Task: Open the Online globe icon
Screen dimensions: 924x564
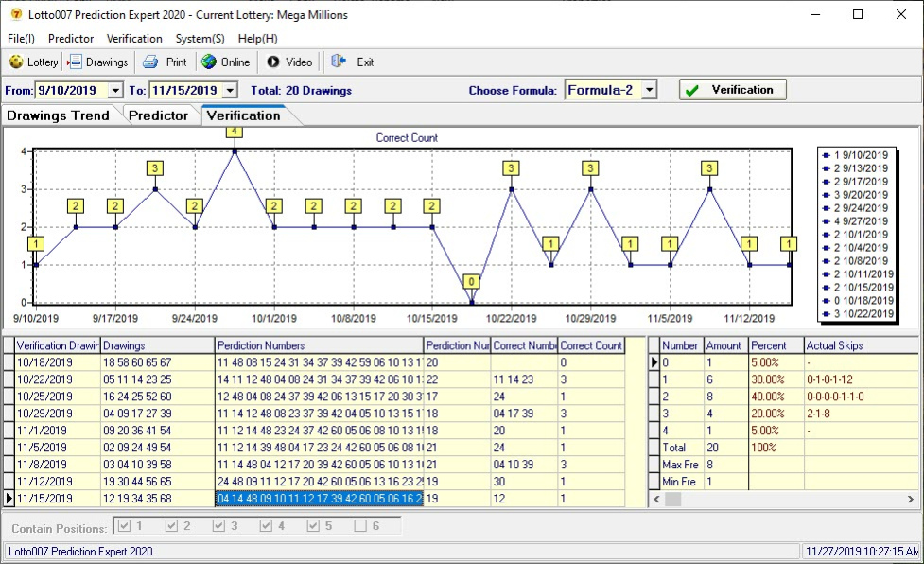Action: [x=209, y=62]
